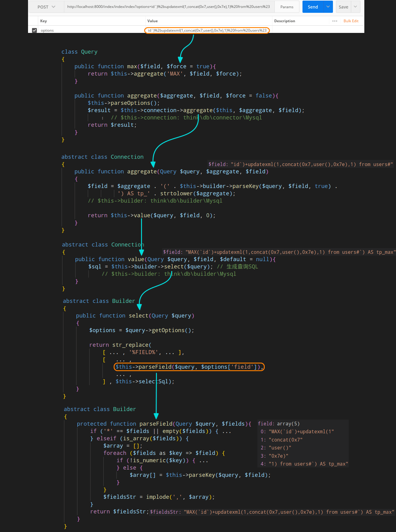Expand the Save options arrow
The height and width of the screenshot is (532, 396).
(355, 7)
